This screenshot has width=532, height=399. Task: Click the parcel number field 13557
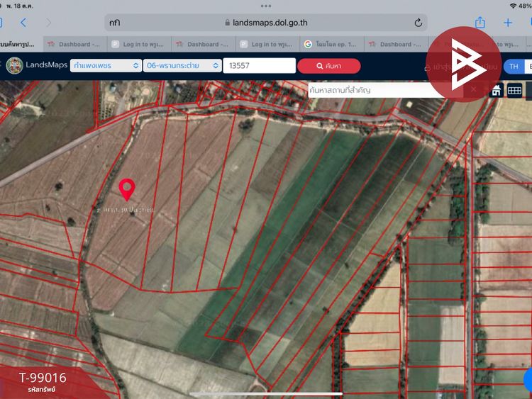pos(259,66)
